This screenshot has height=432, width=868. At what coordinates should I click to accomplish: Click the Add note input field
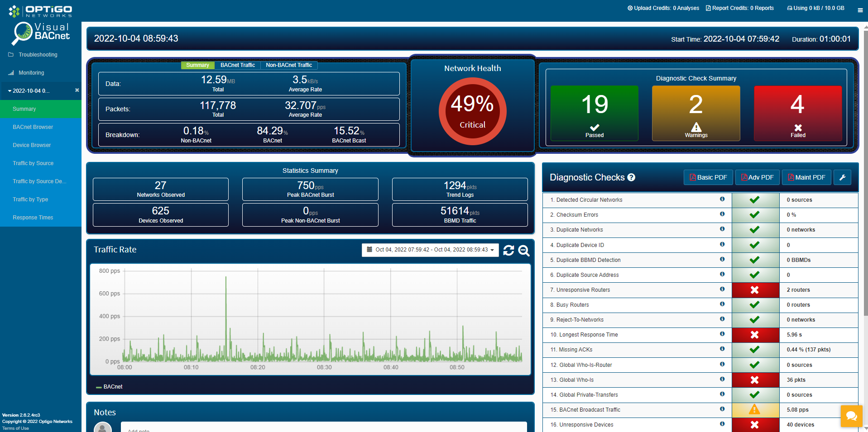click(323, 428)
